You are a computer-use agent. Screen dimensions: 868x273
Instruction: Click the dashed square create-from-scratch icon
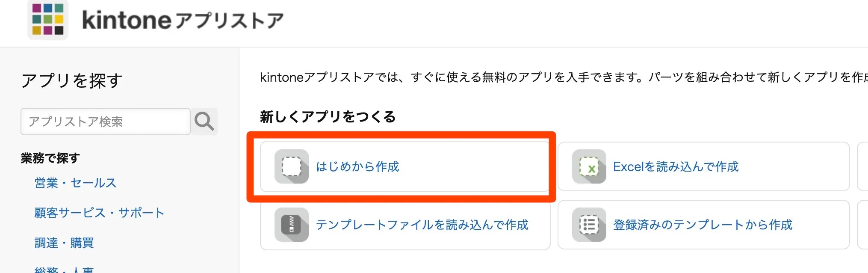[292, 166]
